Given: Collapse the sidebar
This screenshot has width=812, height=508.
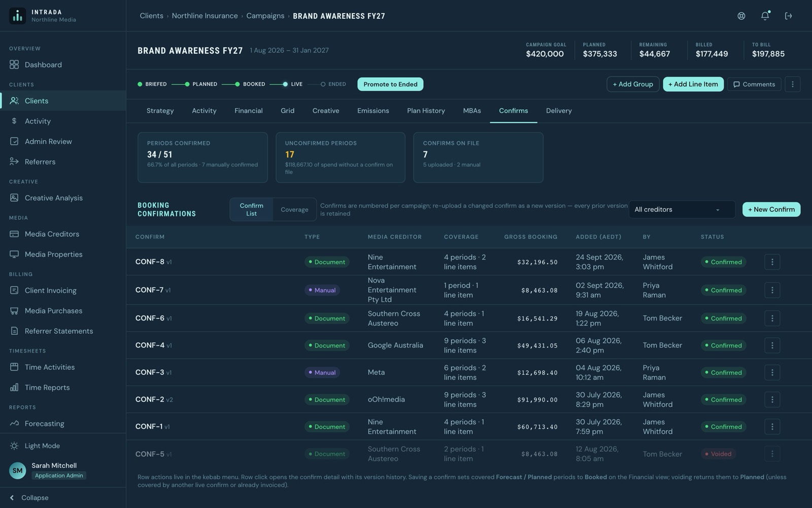Looking at the screenshot, I should [x=63, y=497].
